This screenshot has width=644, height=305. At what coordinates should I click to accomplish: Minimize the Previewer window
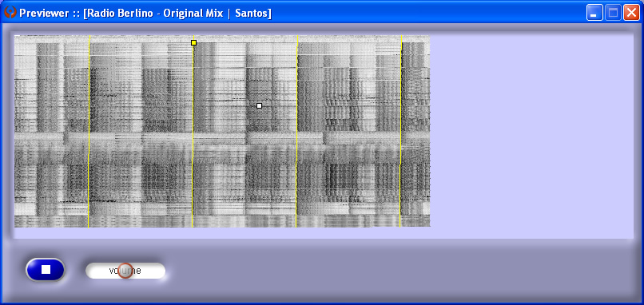pos(594,13)
